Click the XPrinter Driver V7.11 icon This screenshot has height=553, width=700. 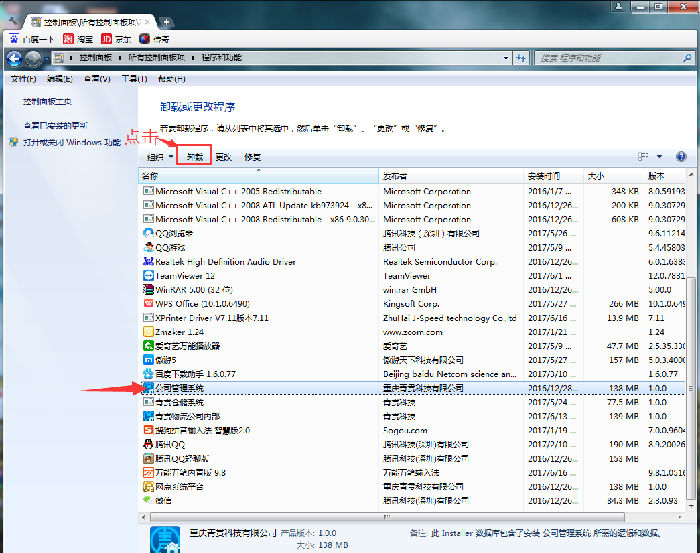148,318
